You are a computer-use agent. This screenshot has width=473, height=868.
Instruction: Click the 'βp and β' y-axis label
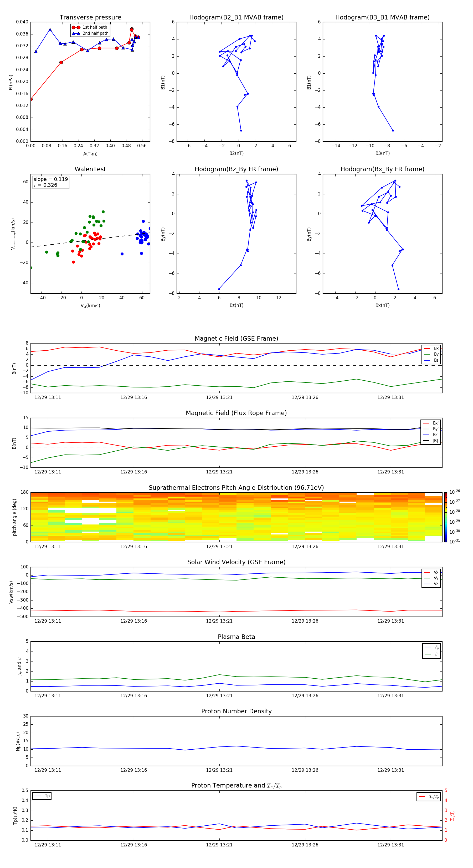19,666
